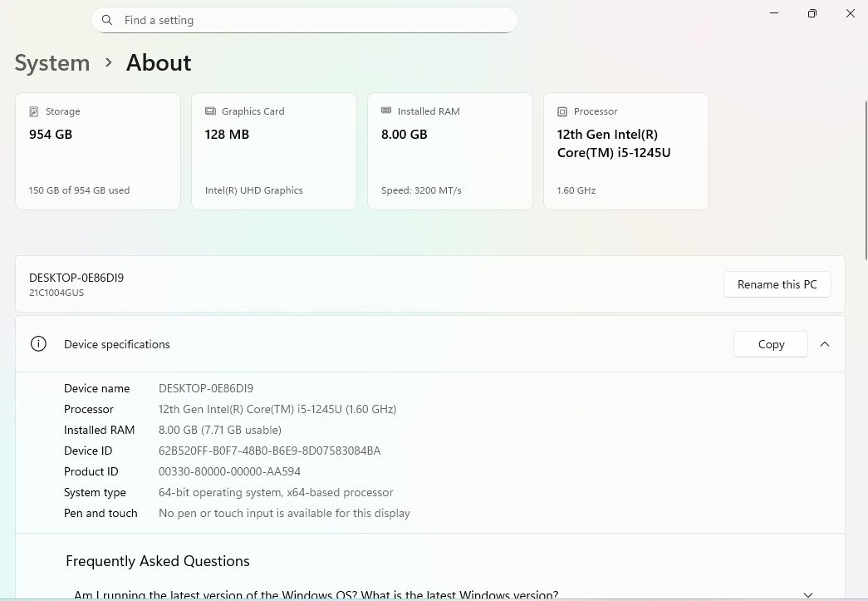868x601 pixels.
Task: Click the Graphics Card icon
Action: click(210, 111)
